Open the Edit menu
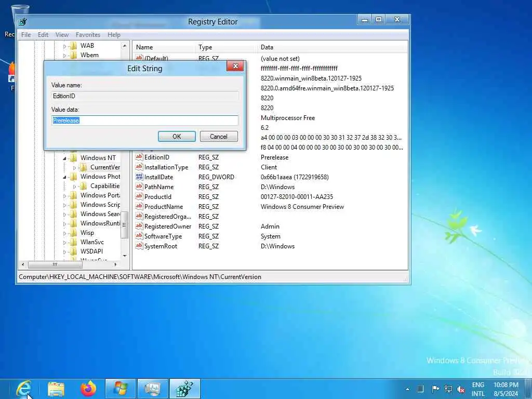 coord(43,35)
